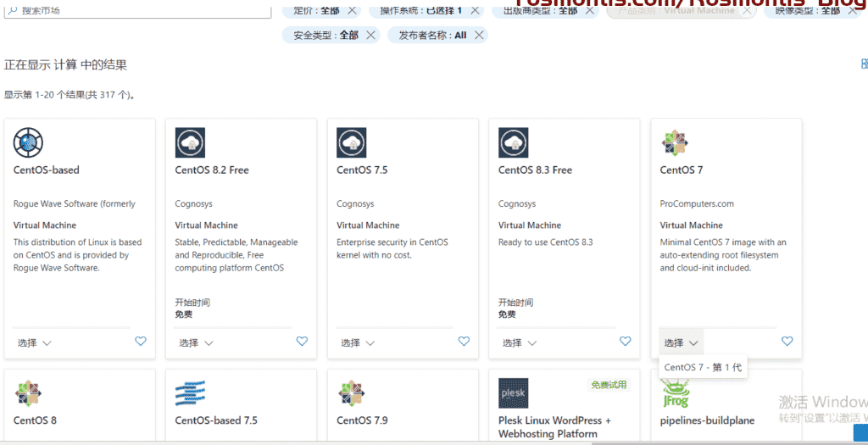Click 显示第 1-20 个结果 count text
The width and height of the screenshot is (868, 445).
pyautogui.click(x=70, y=95)
